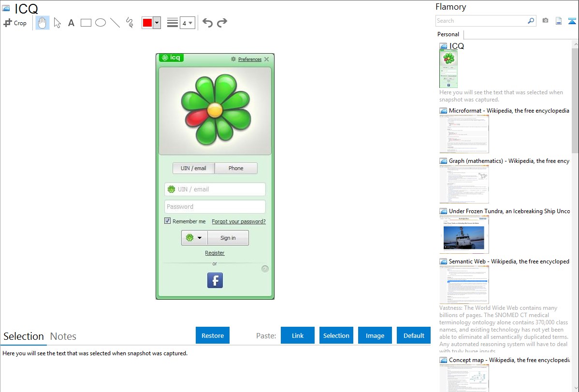Screen dimensions: 579x392
Task: Click the line thickness icon
Action: (173, 23)
